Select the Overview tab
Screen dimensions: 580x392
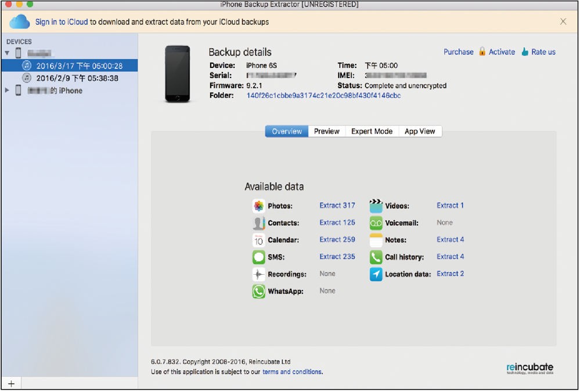tap(287, 131)
